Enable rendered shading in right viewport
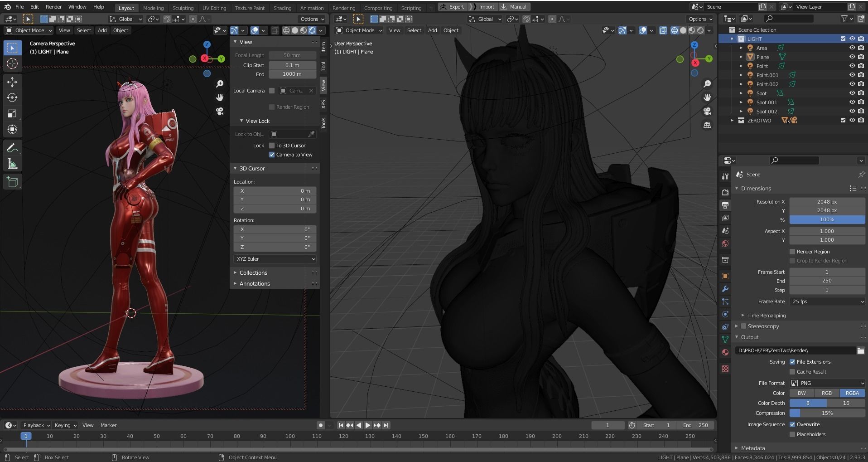This screenshot has height=462, width=868. click(701, 30)
